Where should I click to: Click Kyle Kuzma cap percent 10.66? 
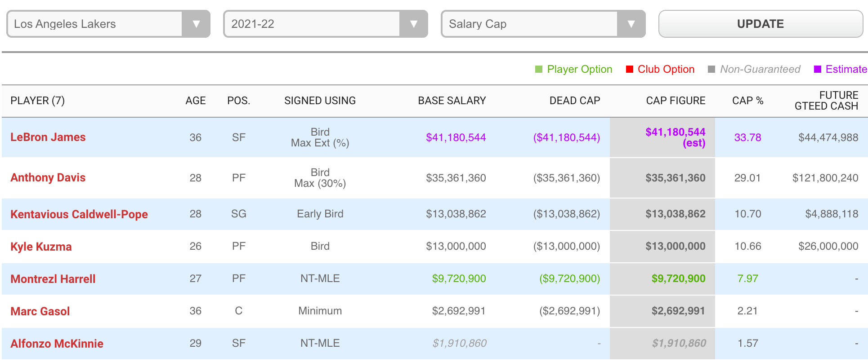pyautogui.click(x=748, y=246)
